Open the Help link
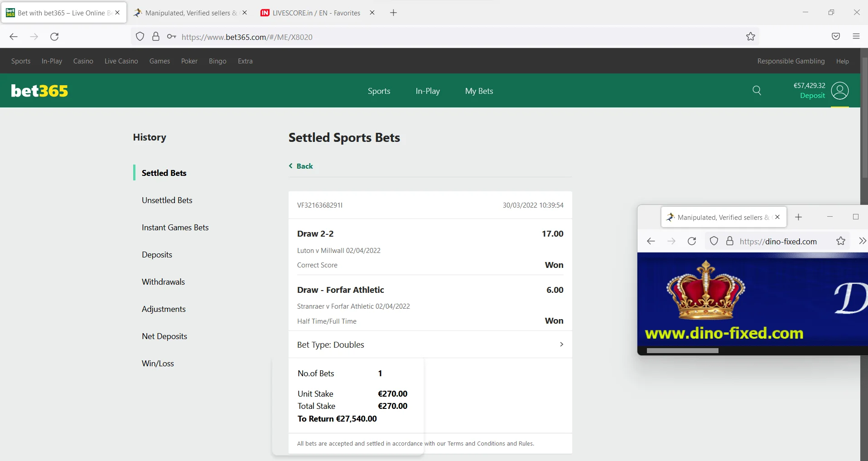Image resolution: width=868 pixels, height=461 pixels. pos(843,61)
